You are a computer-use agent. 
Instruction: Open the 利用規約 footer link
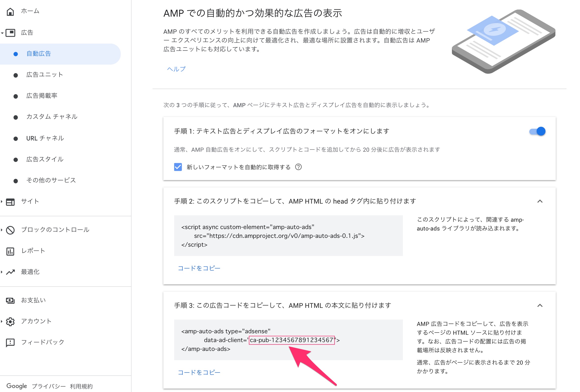point(81,386)
